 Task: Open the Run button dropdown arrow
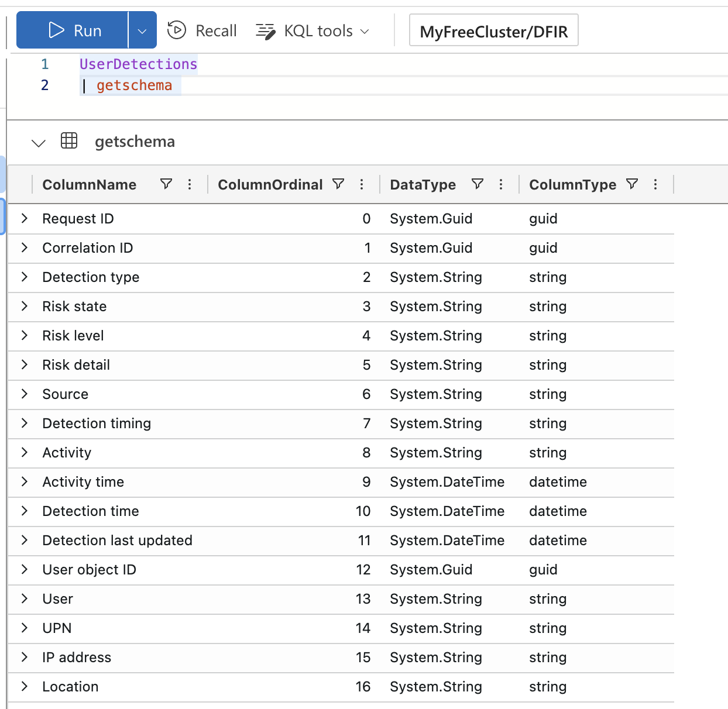(x=142, y=30)
